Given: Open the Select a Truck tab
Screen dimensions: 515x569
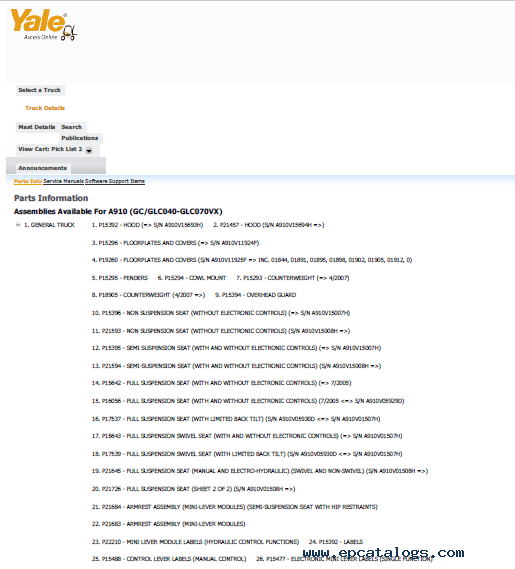Looking at the screenshot, I should tap(40, 90).
